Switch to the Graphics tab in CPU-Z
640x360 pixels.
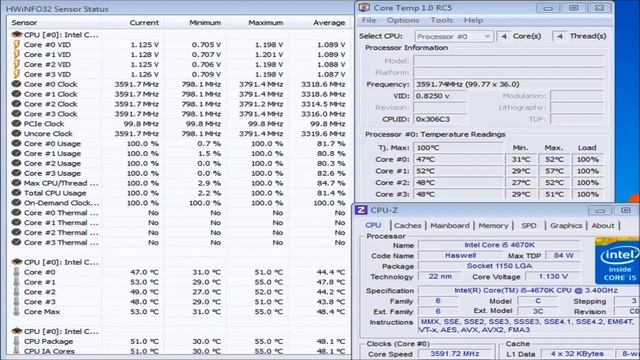click(566, 225)
